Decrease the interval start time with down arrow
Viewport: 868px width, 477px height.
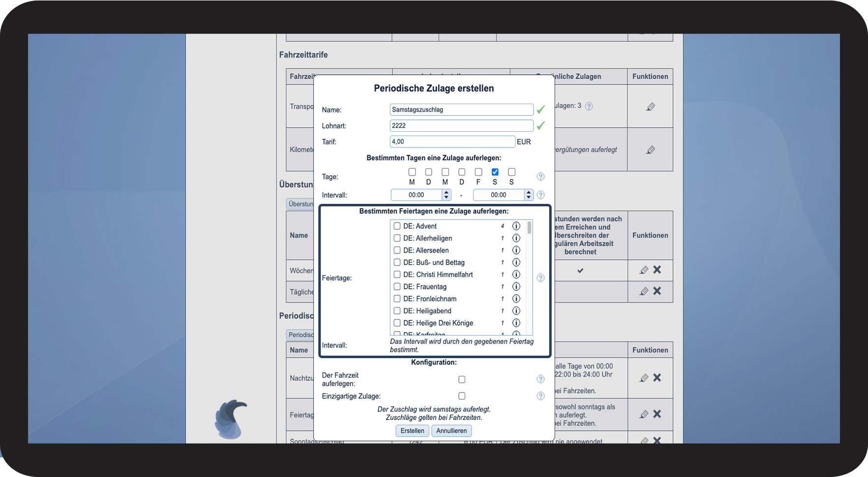click(447, 197)
